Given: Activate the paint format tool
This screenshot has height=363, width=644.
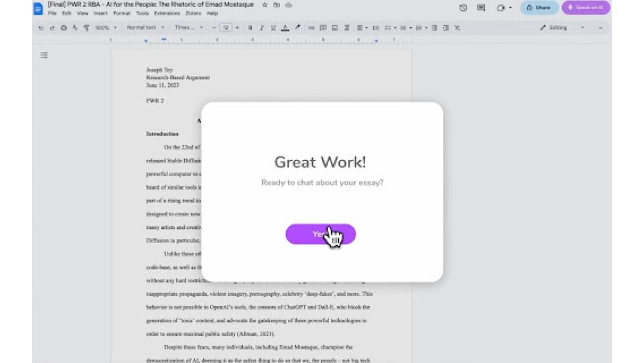Looking at the screenshot, I should point(86,28).
